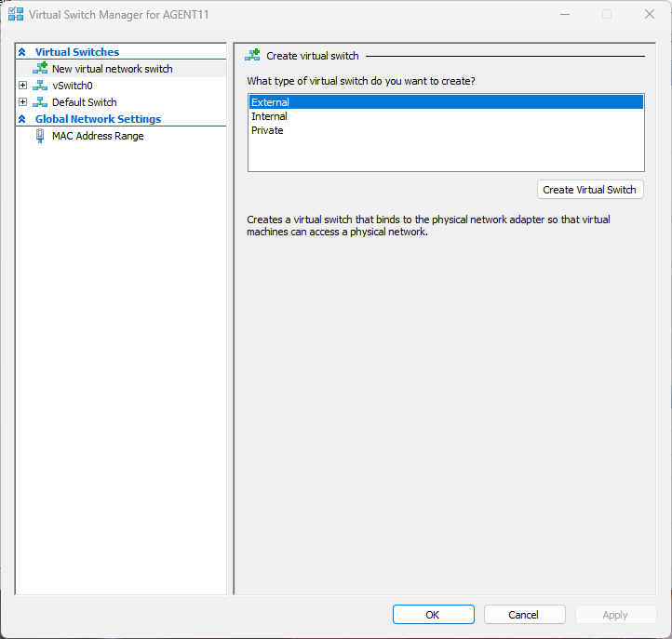Open MAC Address Range settings
The height and width of the screenshot is (639, 672).
[x=98, y=136]
